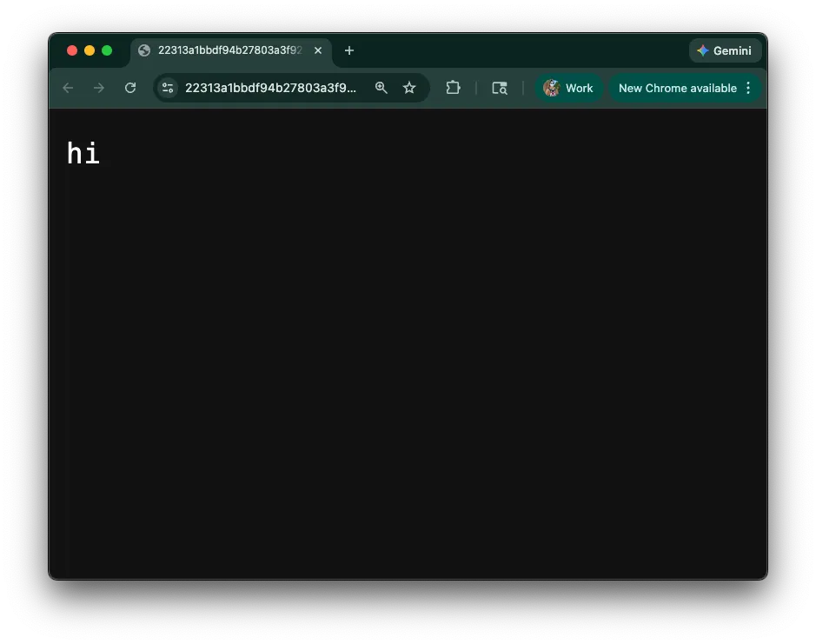Click the globe favicon on the active tab
The height and width of the screenshot is (644, 816).
[x=144, y=51]
